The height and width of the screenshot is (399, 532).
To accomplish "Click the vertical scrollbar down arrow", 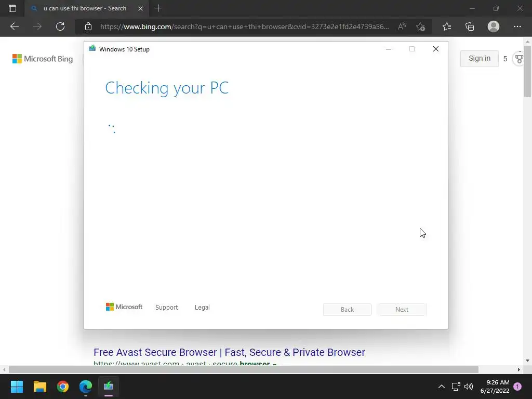I will tap(528, 361).
